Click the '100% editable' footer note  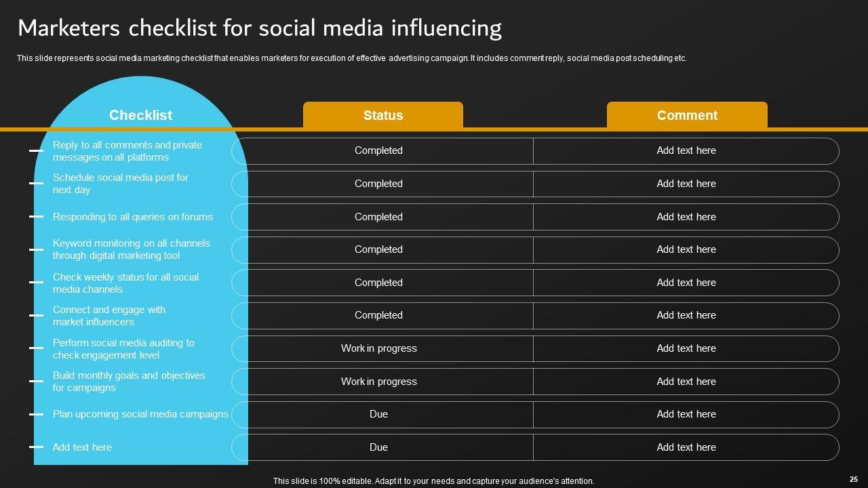(433, 481)
